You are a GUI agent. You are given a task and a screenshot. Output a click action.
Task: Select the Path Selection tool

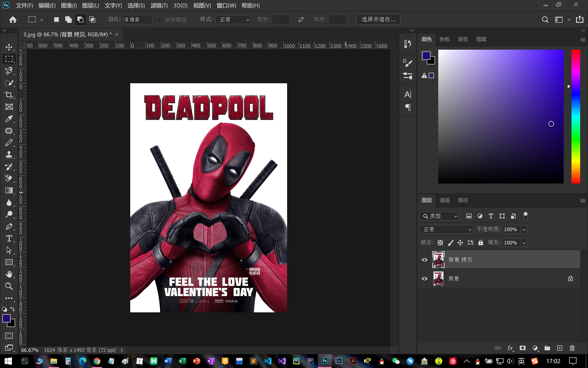coord(9,250)
